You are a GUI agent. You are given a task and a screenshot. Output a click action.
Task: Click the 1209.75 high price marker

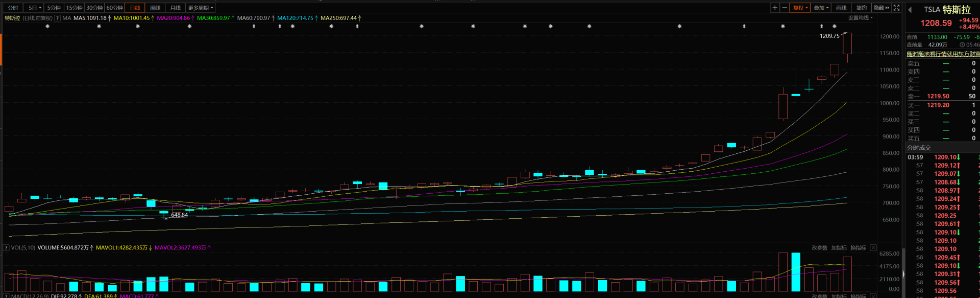click(829, 36)
